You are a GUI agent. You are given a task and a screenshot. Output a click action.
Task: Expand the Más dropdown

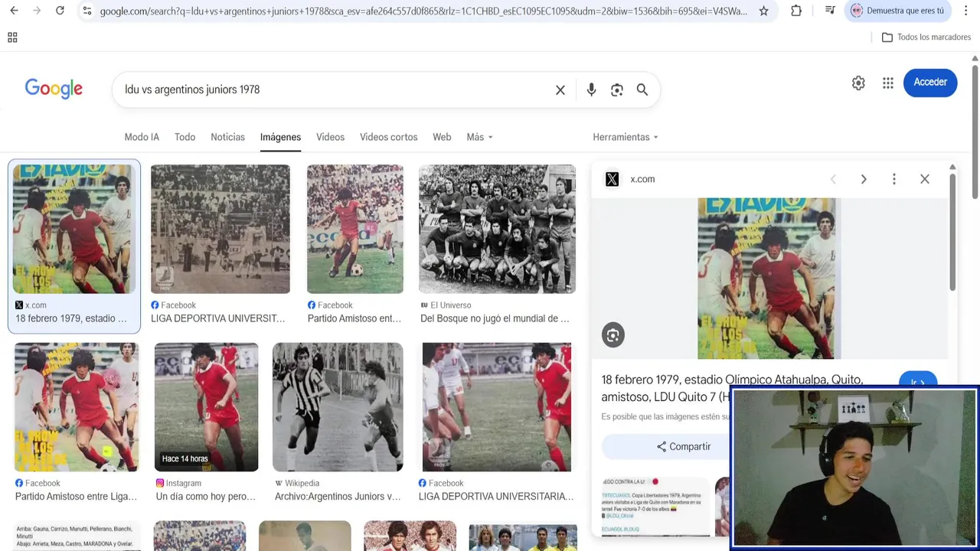pyautogui.click(x=479, y=137)
